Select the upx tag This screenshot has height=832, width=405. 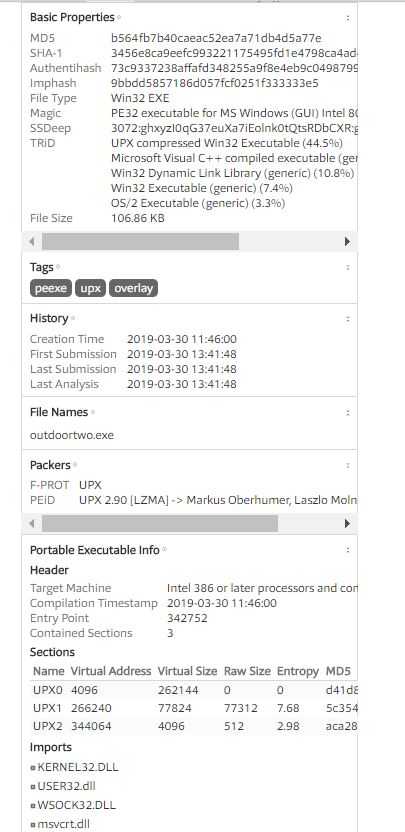[90, 288]
